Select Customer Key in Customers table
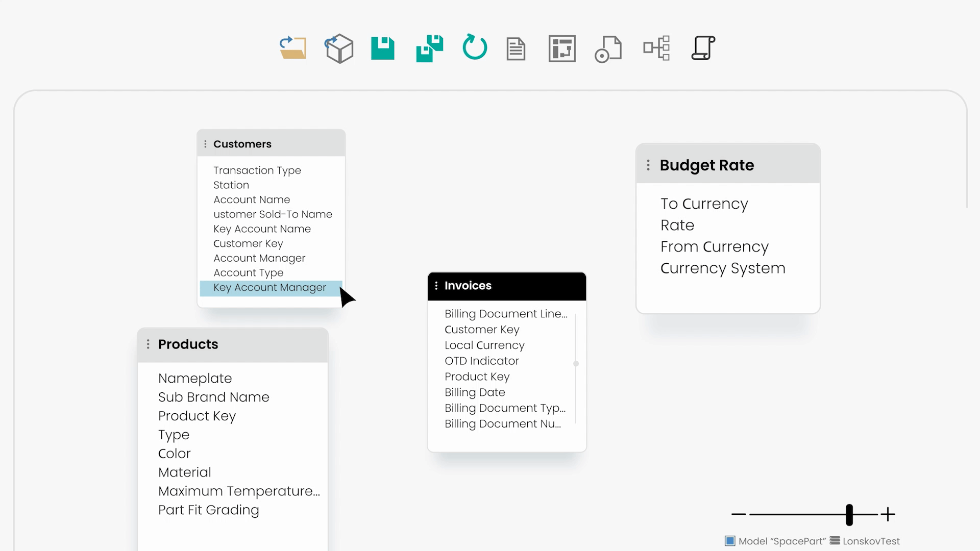980x551 pixels. (248, 244)
